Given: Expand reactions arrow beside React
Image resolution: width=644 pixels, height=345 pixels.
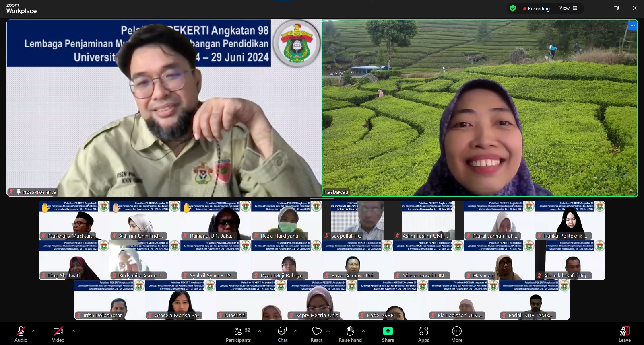Looking at the screenshot, I should (328, 331).
